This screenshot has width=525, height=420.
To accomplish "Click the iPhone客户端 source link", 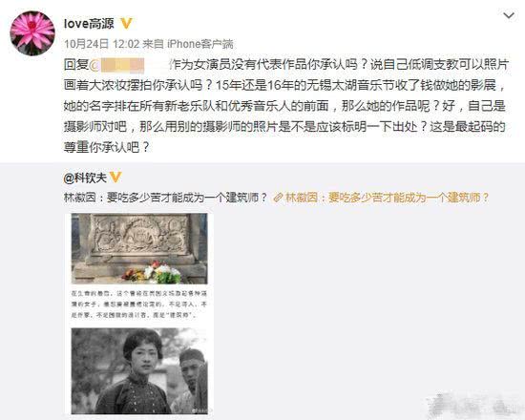I will point(199,44).
